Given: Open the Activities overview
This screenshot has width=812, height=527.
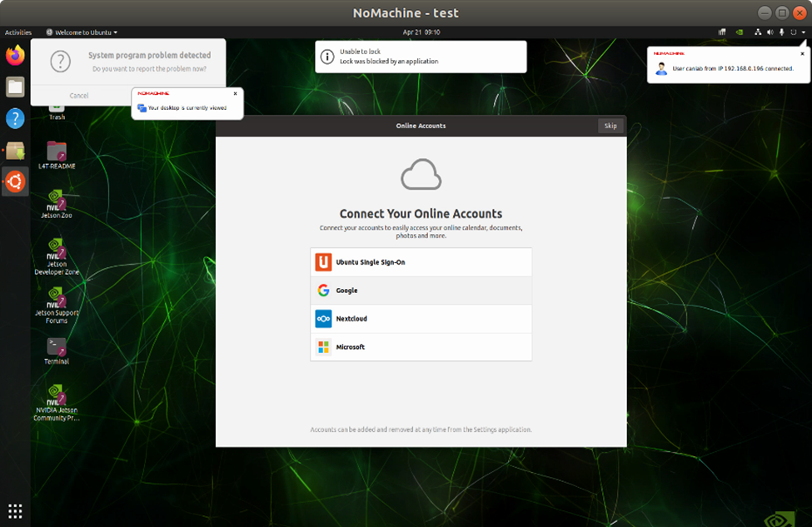Looking at the screenshot, I should click(x=18, y=32).
